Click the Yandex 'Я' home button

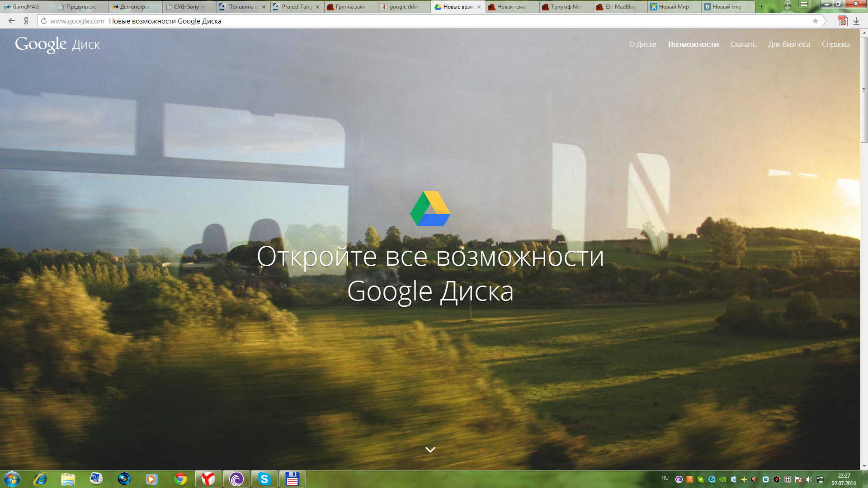(26, 21)
